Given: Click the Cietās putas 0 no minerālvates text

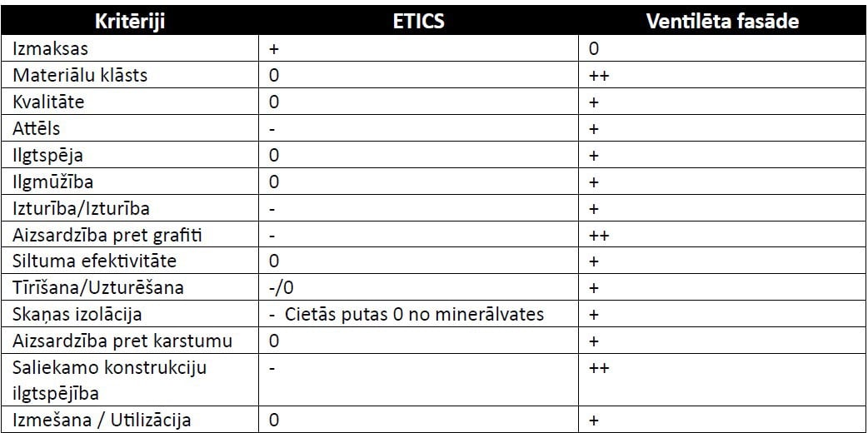Looking at the screenshot, I should [414, 315].
